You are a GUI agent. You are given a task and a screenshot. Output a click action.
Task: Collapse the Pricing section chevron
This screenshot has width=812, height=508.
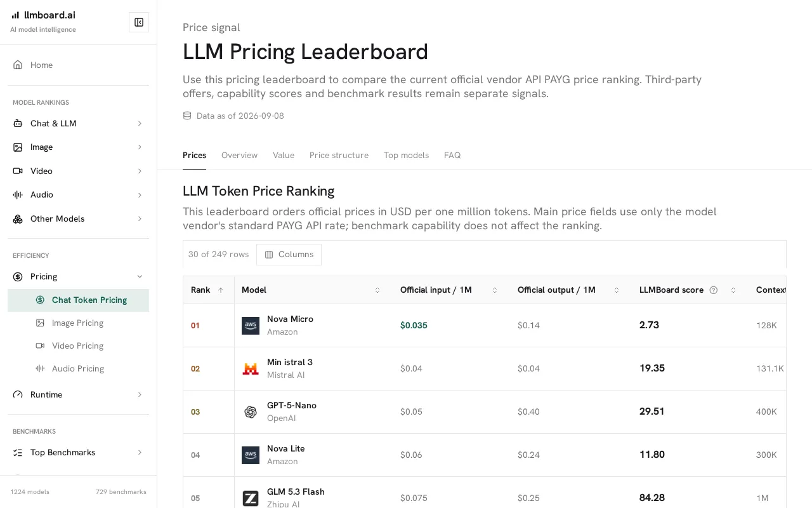[x=140, y=276]
